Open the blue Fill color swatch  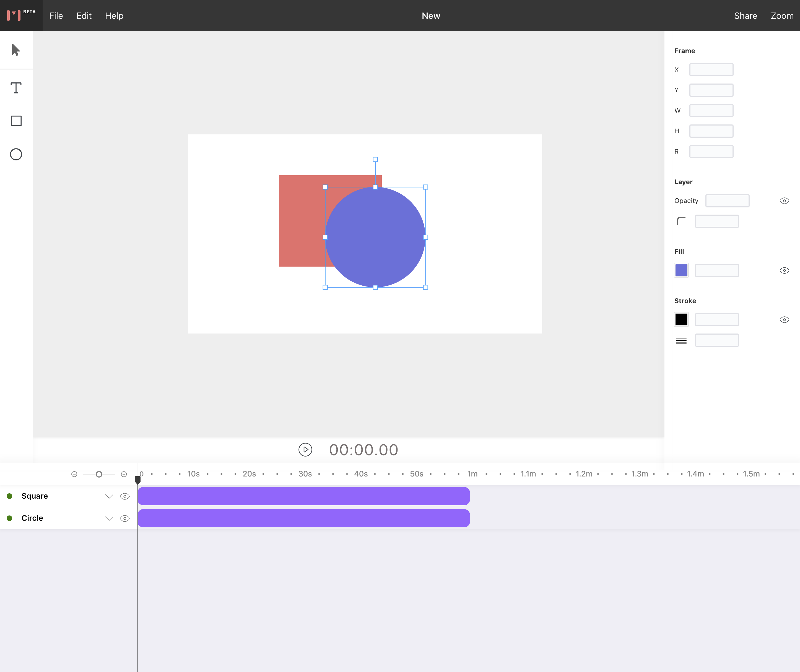click(x=681, y=270)
